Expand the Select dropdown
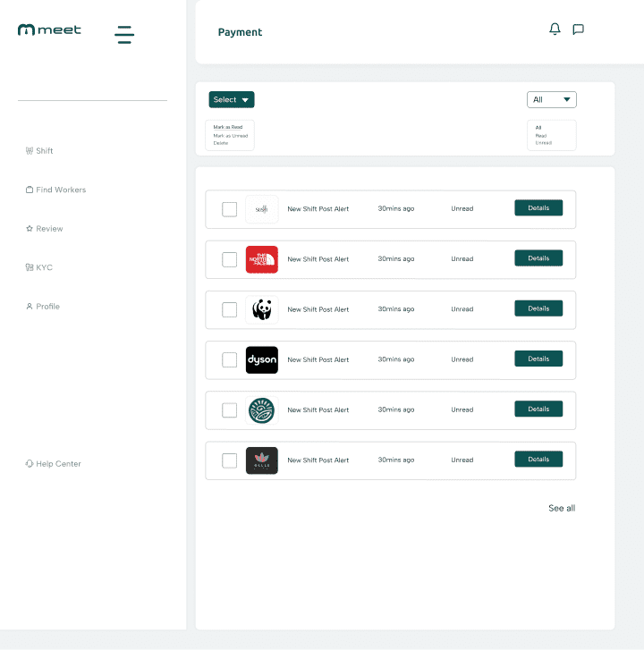This screenshot has width=644, height=650. point(232,99)
